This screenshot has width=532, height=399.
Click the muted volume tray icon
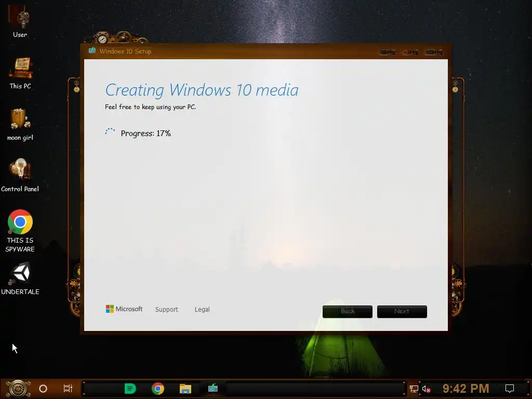(426, 389)
